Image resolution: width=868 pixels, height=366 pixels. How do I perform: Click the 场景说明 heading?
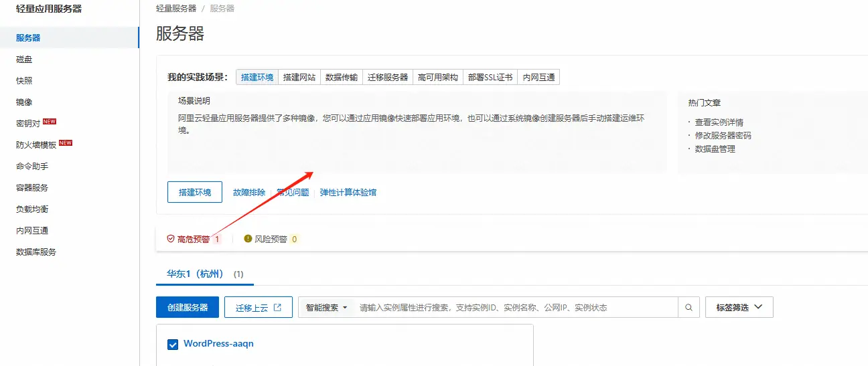click(x=194, y=101)
